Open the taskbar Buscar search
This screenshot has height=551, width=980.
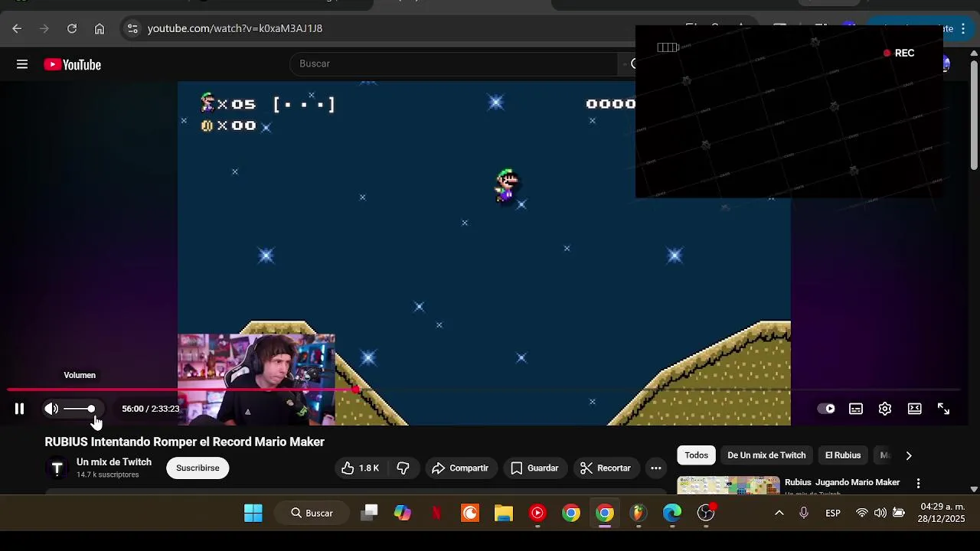tap(312, 513)
